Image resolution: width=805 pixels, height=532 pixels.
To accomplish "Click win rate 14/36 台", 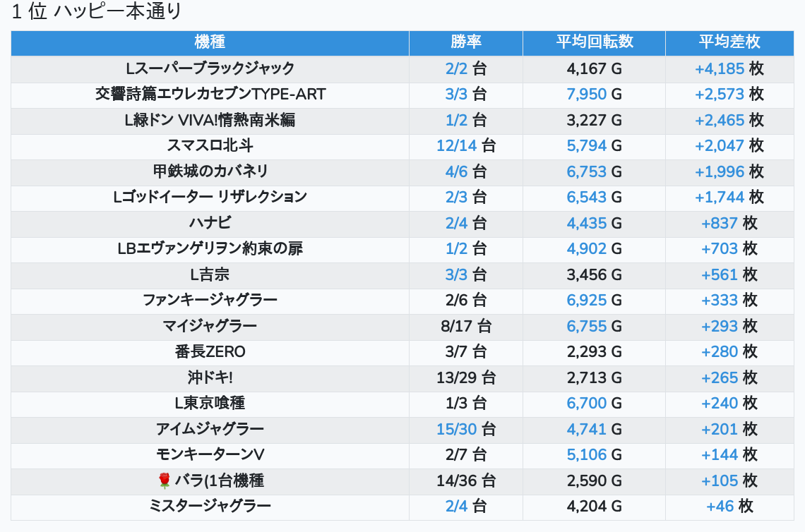I will pyautogui.click(x=466, y=480).
